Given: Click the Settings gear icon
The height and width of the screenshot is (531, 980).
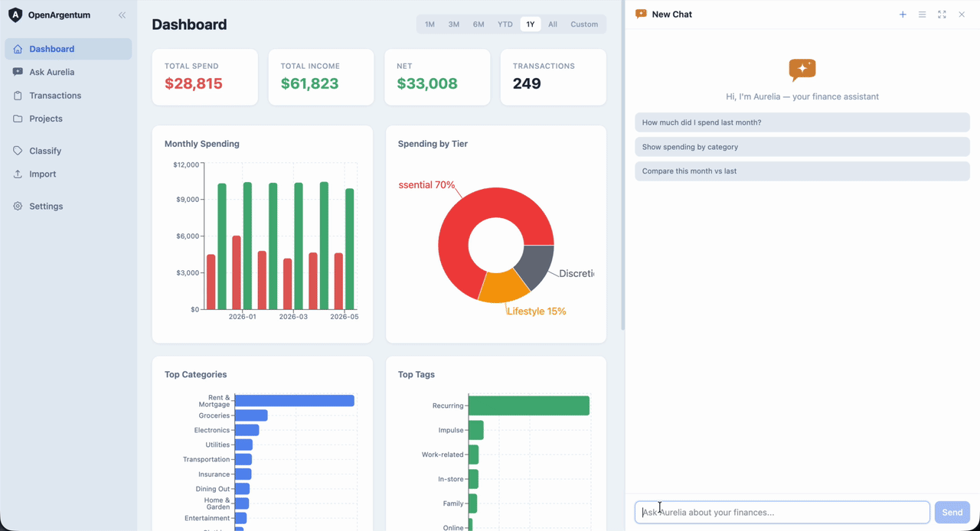Looking at the screenshot, I should tap(18, 206).
